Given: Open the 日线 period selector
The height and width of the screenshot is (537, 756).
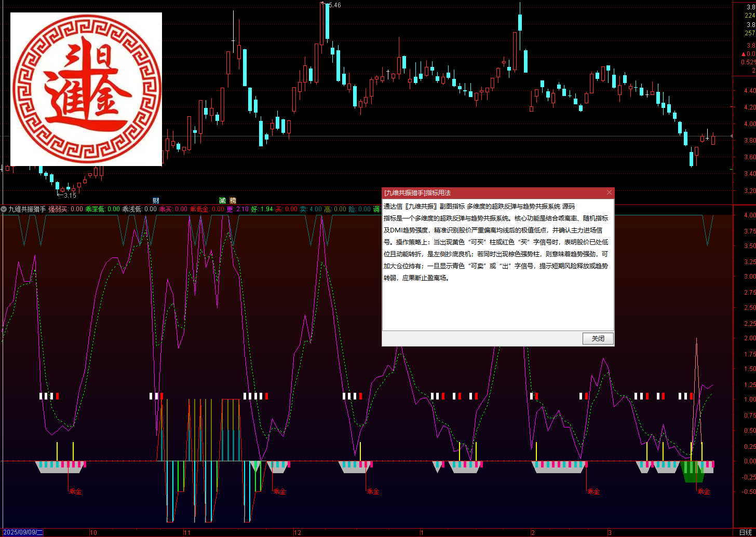Looking at the screenshot, I should [x=747, y=532].
